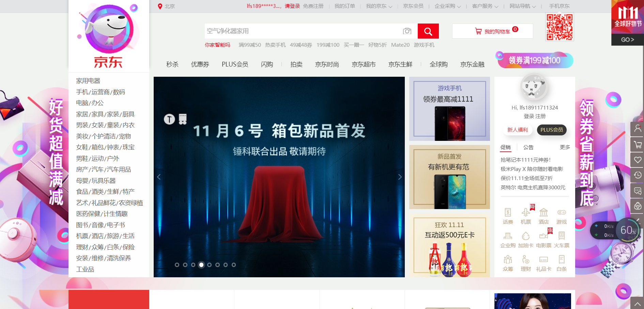This screenshot has width=644, height=309.
Task: Click the 领券满199减100 coupon banner
Action: click(x=534, y=60)
